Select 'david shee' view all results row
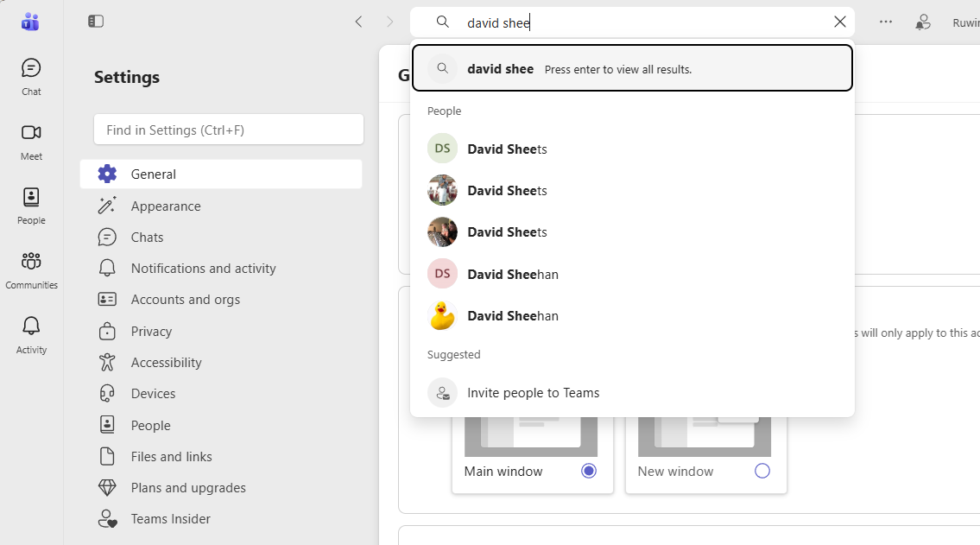 tap(633, 68)
